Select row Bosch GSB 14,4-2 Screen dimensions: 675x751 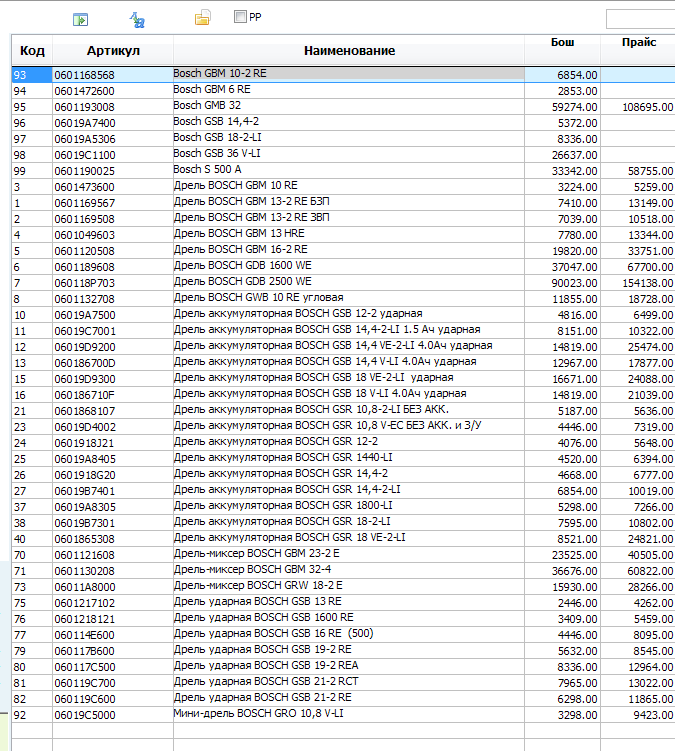coord(343,123)
